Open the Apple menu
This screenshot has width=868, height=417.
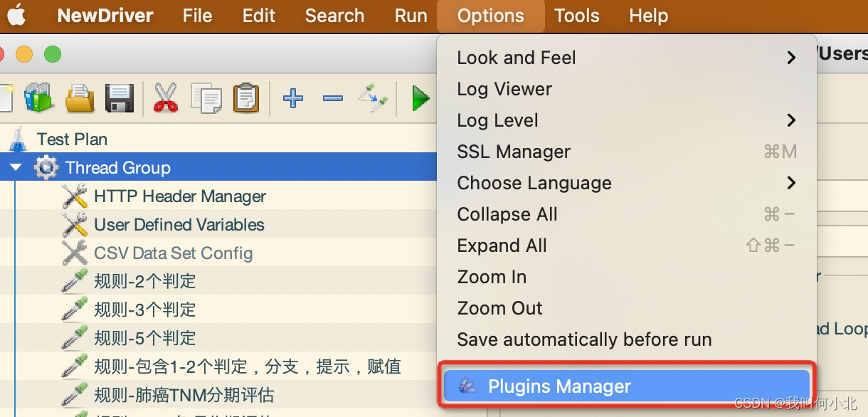pos(17,15)
